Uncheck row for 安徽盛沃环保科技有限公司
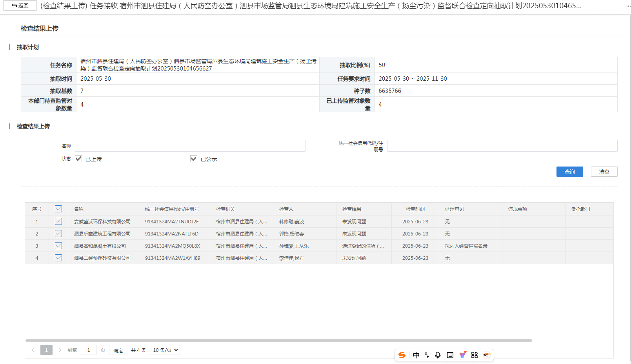Screen dimensions: 631x364 click(58, 221)
